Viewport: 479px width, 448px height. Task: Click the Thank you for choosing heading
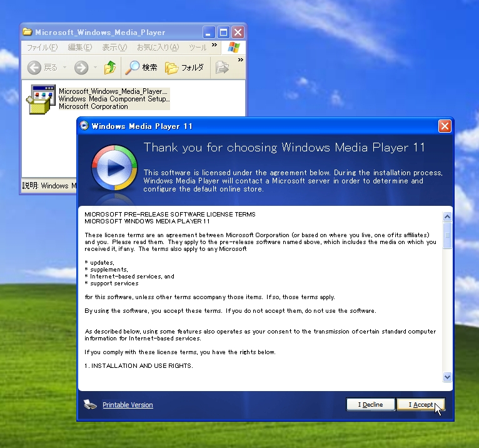[x=284, y=148]
